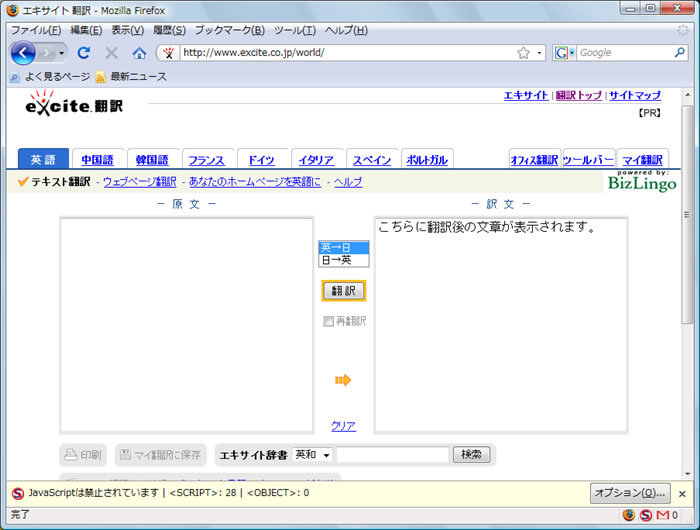Screen dimensions: 700x530
Task: Click the NoScript S icon in status bar
Action: pos(646,515)
